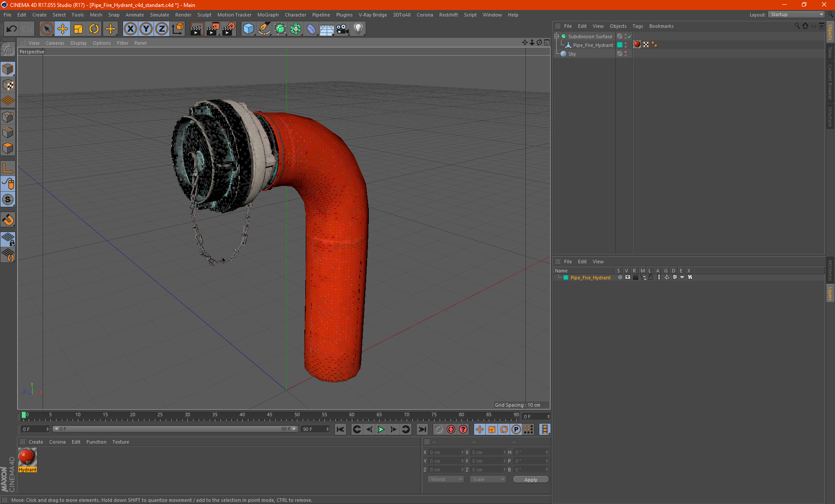The height and width of the screenshot is (504, 835).
Task: Activate the Scale tool
Action: 78,29
